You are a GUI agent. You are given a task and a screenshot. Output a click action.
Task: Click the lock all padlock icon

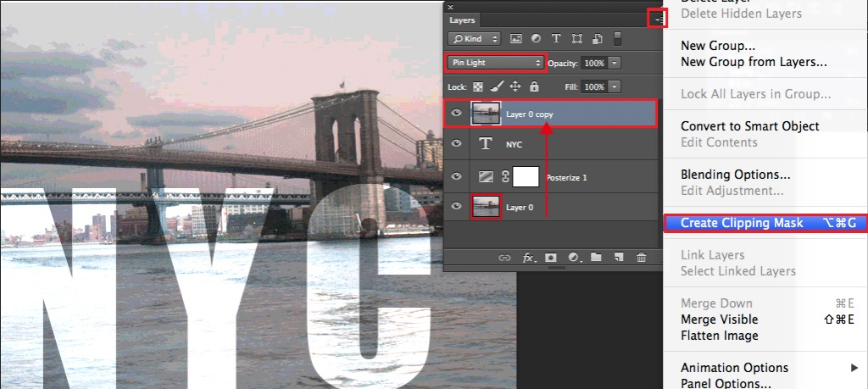click(x=534, y=86)
